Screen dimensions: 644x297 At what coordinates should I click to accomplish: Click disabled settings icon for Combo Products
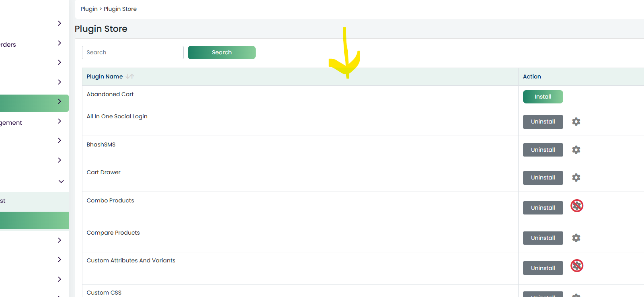click(x=577, y=206)
